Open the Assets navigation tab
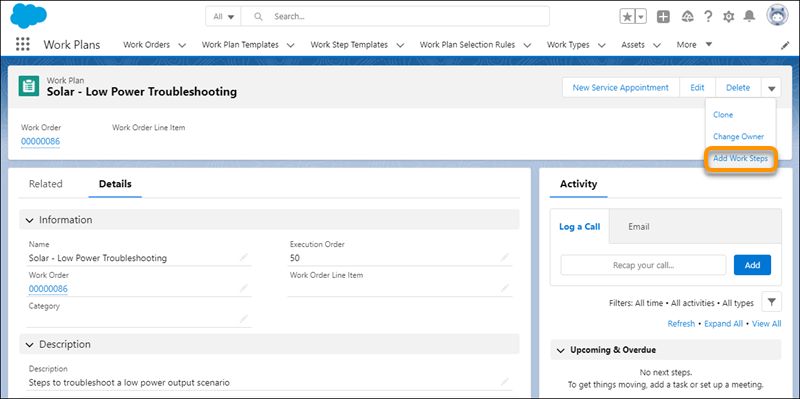The height and width of the screenshot is (399, 800). tap(633, 45)
